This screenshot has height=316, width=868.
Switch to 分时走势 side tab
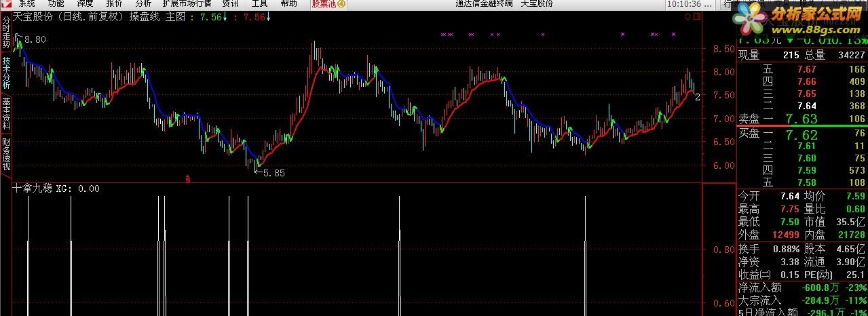(6, 33)
